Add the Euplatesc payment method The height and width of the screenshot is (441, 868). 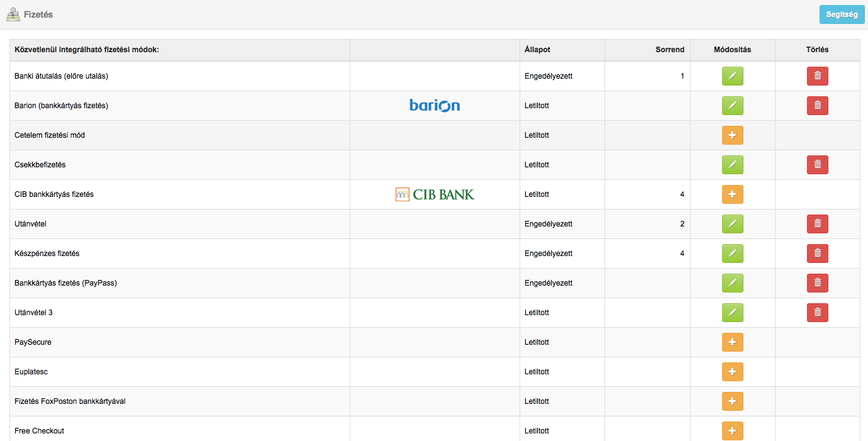(x=732, y=372)
